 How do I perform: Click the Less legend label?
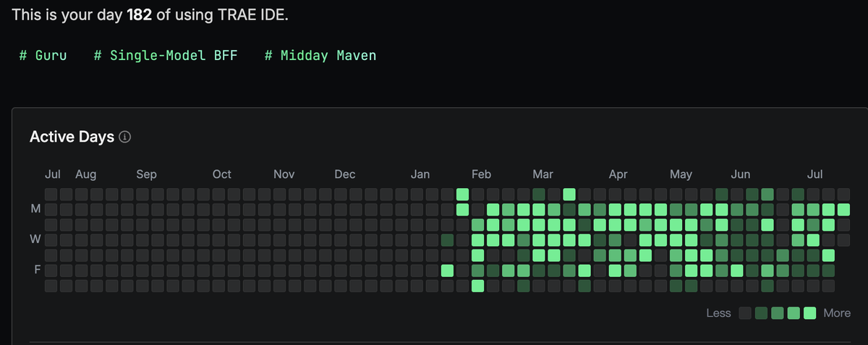(720, 313)
